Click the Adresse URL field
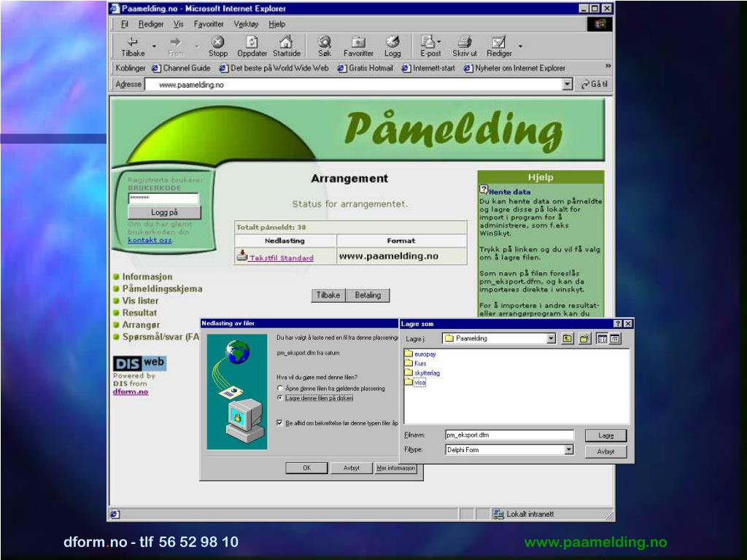747x560 pixels. click(354, 85)
